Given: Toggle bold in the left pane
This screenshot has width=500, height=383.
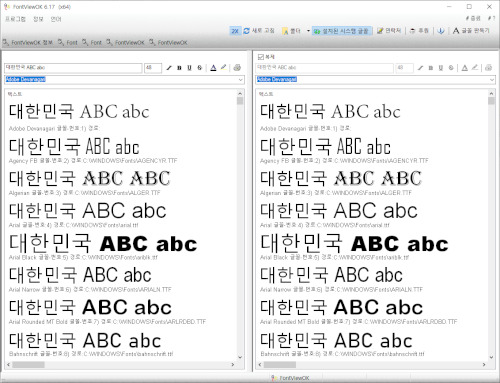Looking at the screenshot, I should [179, 68].
